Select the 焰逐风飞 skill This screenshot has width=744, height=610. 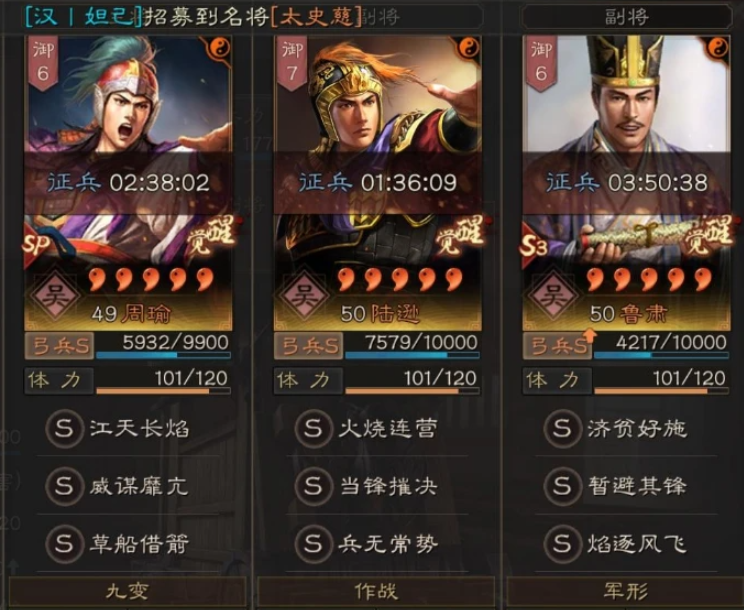(x=616, y=544)
